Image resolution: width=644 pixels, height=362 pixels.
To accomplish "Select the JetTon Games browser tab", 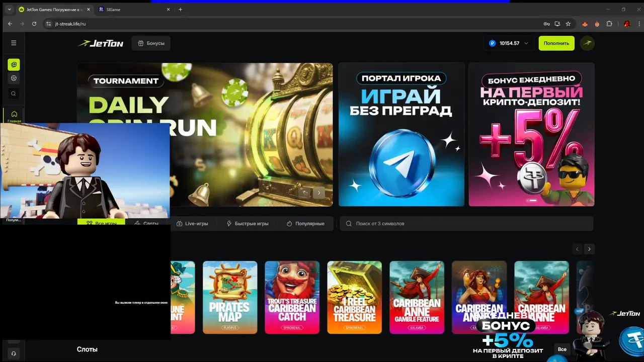I will point(54,10).
